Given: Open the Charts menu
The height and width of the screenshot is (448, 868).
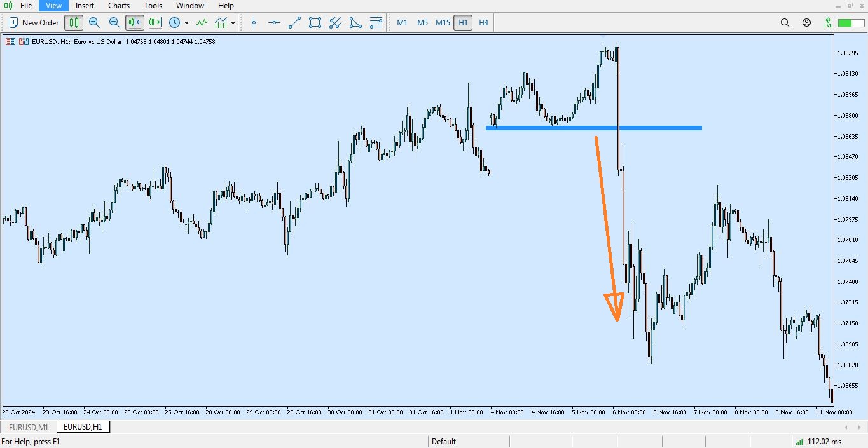Looking at the screenshot, I should [x=119, y=6].
